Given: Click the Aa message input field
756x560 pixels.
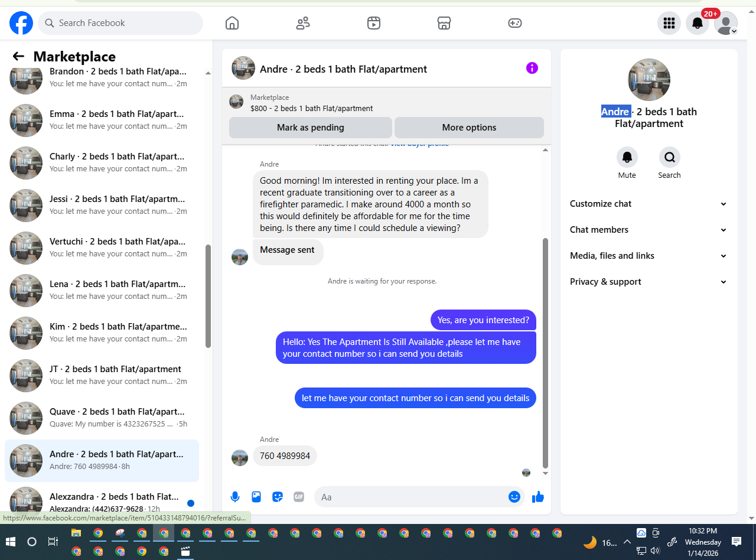Looking at the screenshot, I should (x=413, y=497).
